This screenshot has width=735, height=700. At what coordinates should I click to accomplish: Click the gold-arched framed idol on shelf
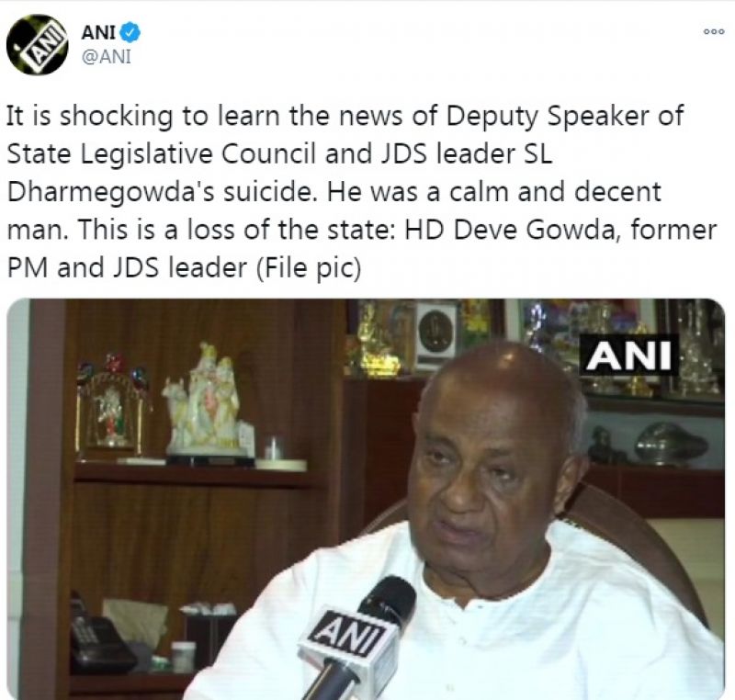(111, 409)
